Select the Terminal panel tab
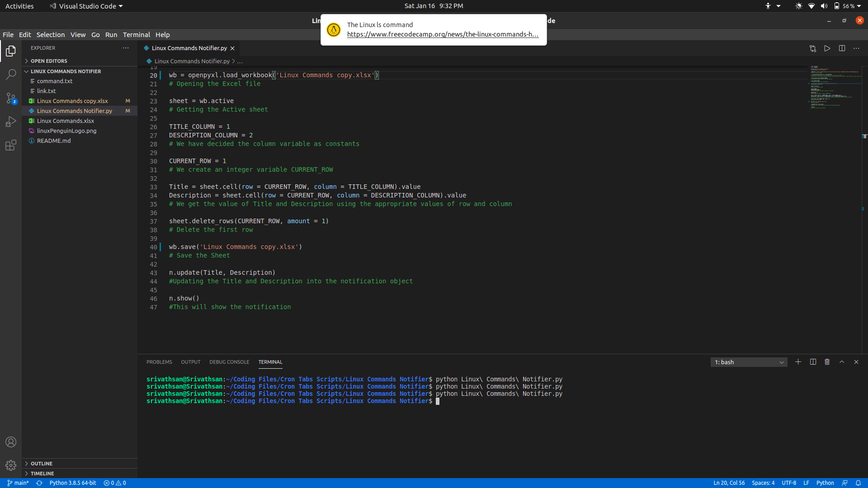The height and width of the screenshot is (488, 868). [x=270, y=362]
